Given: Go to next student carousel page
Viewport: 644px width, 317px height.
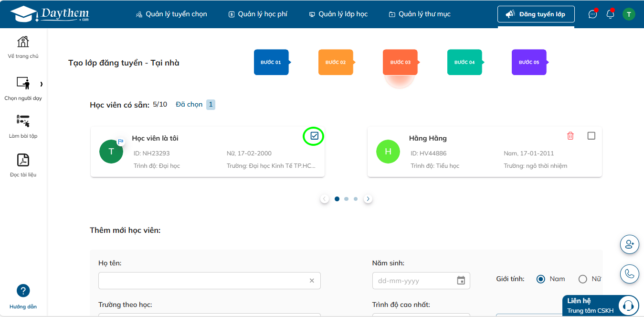Looking at the screenshot, I should coord(368,199).
